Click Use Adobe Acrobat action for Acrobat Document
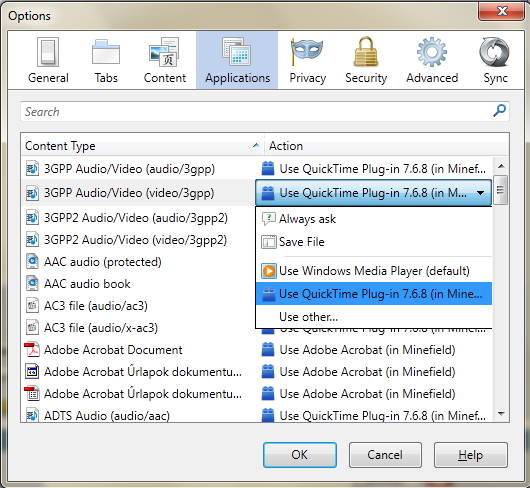The width and height of the screenshot is (530, 488). (x=367, y=349)
